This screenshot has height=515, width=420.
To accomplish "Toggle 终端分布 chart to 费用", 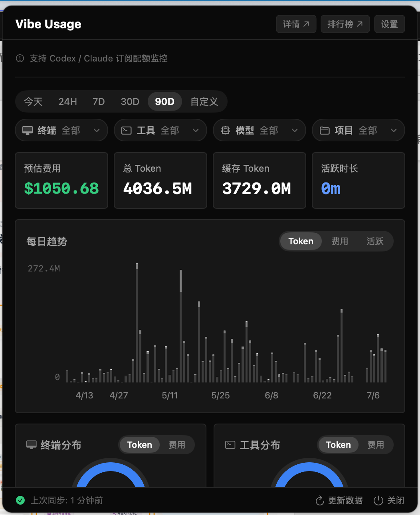I will point(177,445).
